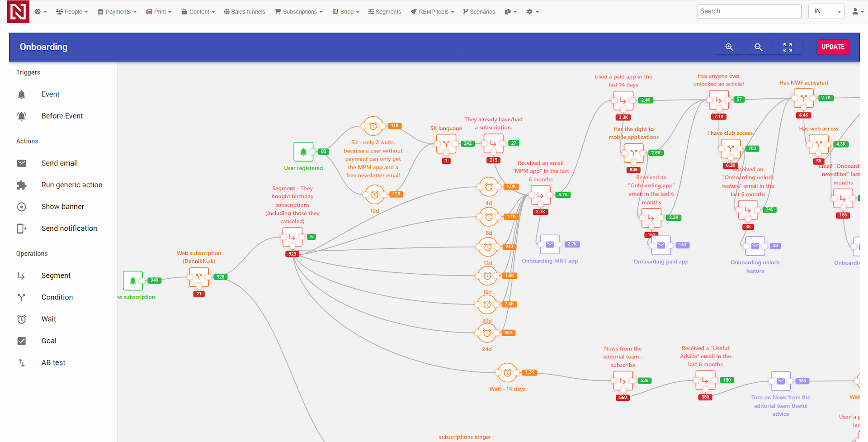Screen dimensions: 868x442
Task: Open the People dropdown menu
Action: tap(72, 12)
